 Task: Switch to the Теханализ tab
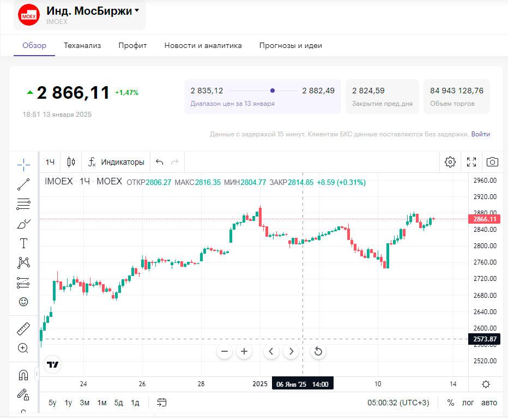tap(82, 46)
